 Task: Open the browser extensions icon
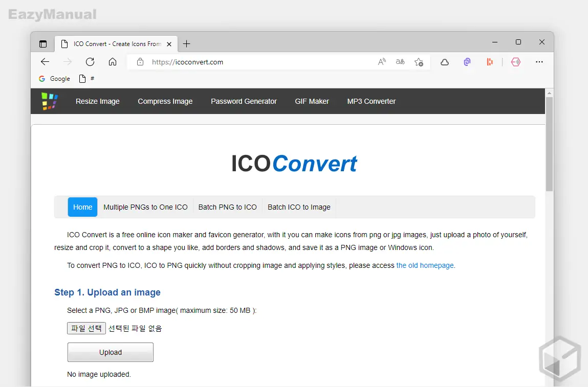(x=467, y=62)
